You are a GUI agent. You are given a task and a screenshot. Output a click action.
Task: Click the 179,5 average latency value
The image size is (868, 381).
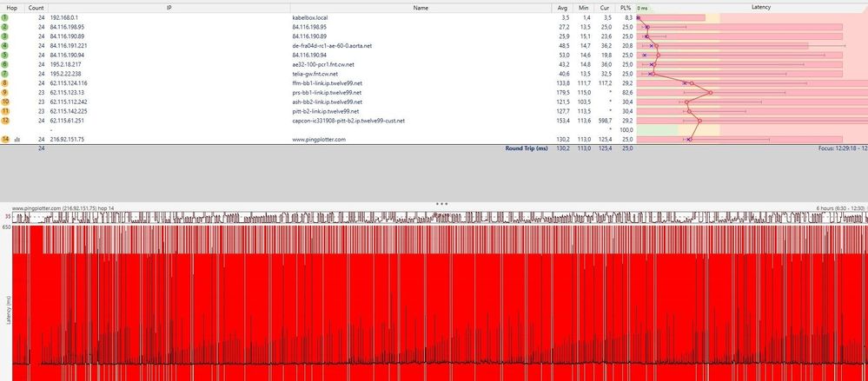pos(564,92)
